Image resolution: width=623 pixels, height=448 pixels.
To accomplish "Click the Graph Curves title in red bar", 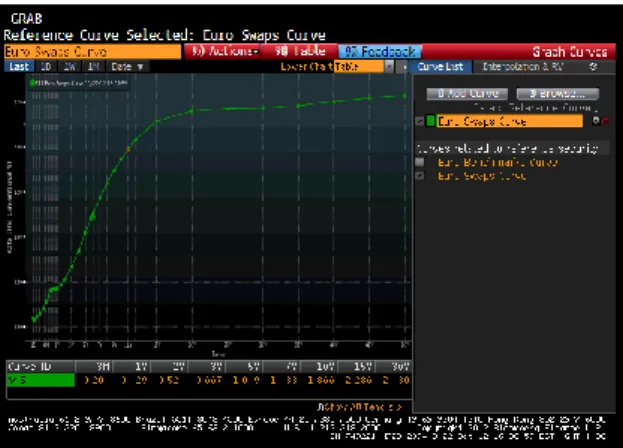I will coord(570,52).
